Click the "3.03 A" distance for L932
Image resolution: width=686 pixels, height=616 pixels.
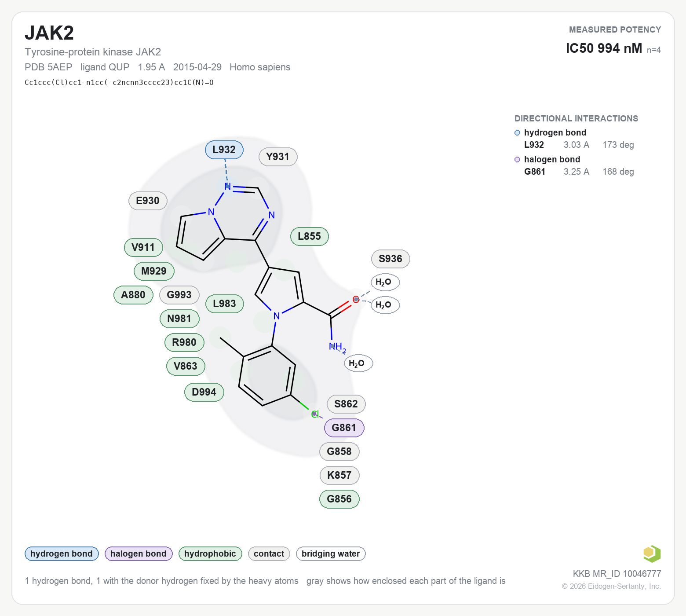577,145
